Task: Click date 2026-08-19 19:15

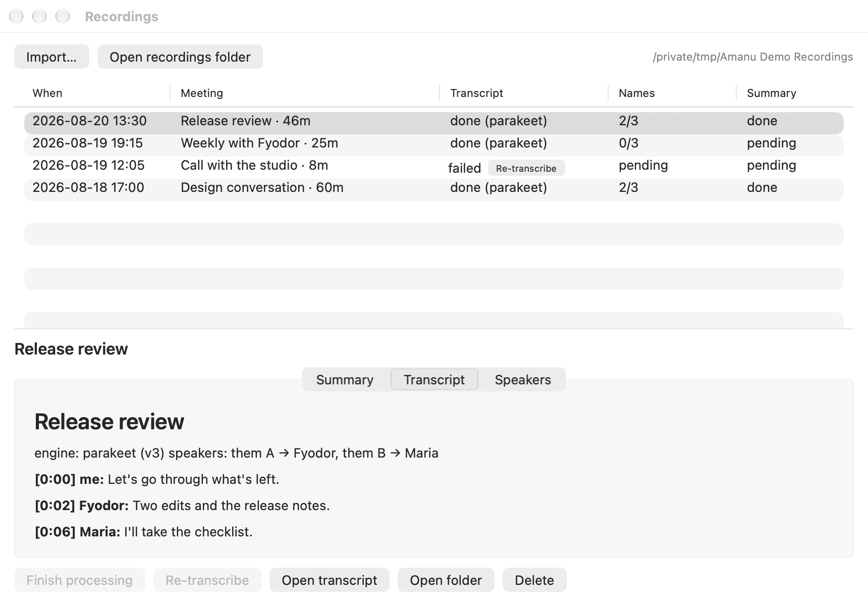Action: coord(87,143)
